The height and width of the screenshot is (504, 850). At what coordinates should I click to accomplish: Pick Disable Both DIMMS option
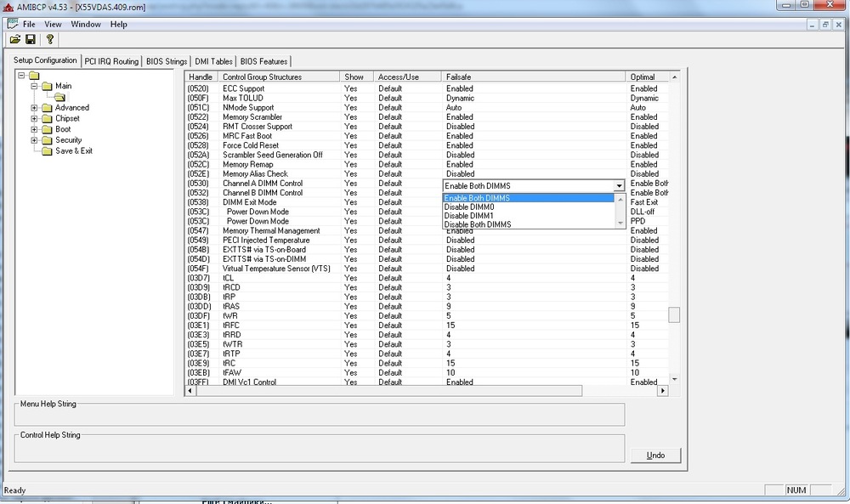click(477, 224)
